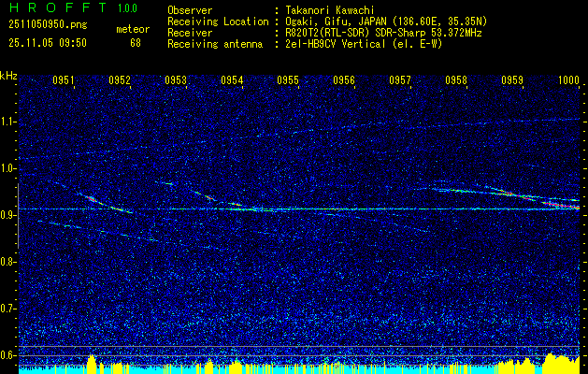Click the 0955 time marker
The height and width of the screenshot is (374, 588).
pos(288,80)
